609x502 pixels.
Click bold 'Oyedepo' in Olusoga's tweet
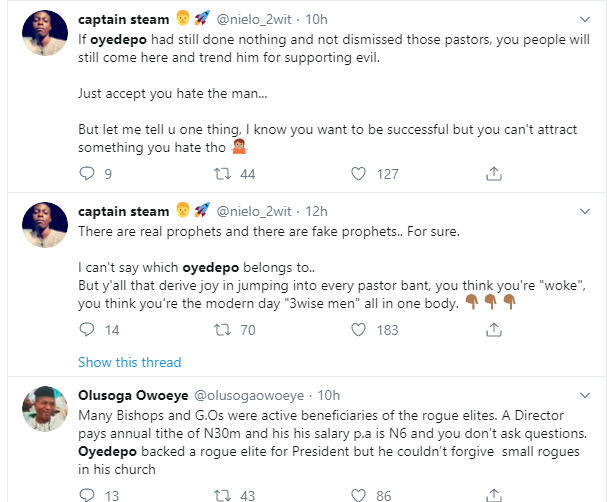(106, 451)
